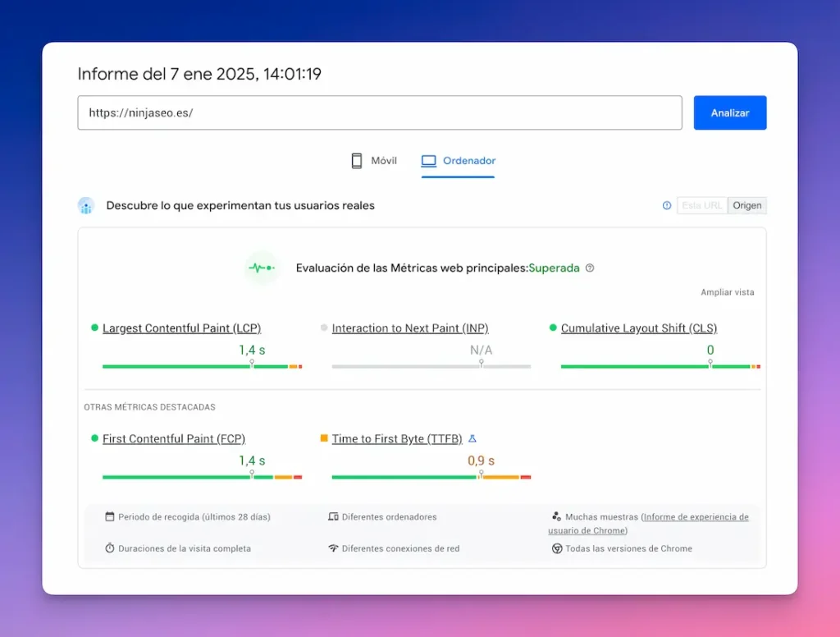Click the TTFB experimental flask indicator
This screenshot has height=637, width=840.
click(472, 438)
